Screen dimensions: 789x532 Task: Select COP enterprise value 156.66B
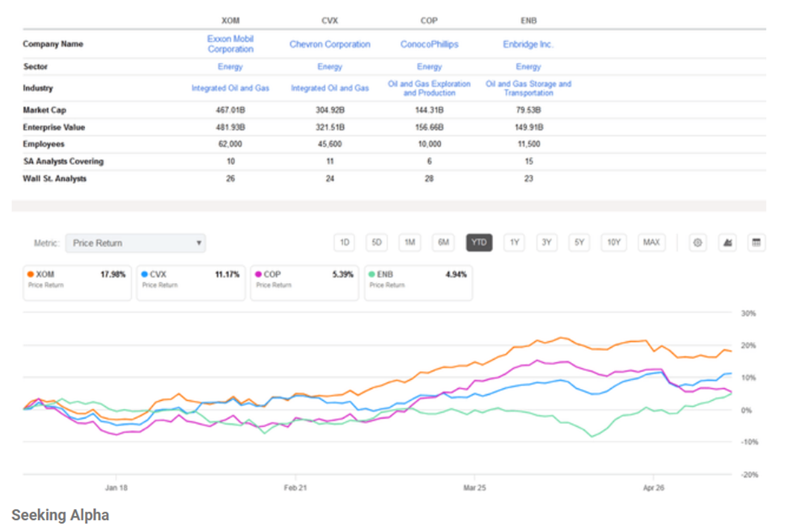[x=429, y=128]
